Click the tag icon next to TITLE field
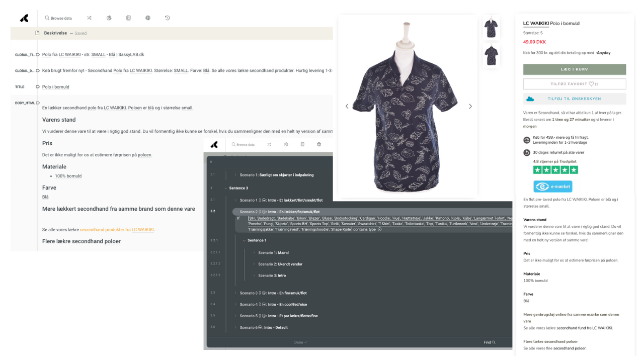The height and width of the screenshot is (362, 644). (x=38, y=87)
